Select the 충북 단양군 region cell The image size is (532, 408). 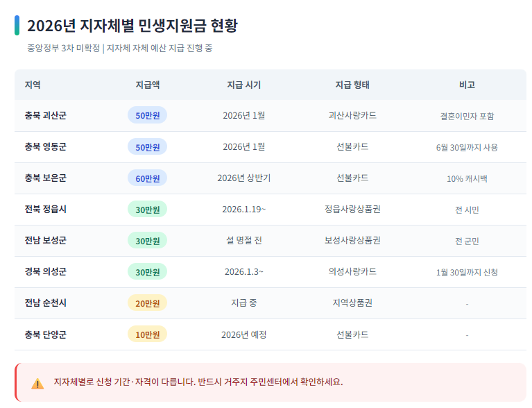46,334
